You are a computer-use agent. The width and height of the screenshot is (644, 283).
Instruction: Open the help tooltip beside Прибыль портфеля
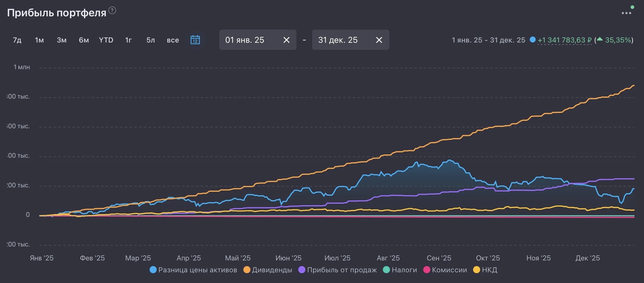(x=112, y=10)
